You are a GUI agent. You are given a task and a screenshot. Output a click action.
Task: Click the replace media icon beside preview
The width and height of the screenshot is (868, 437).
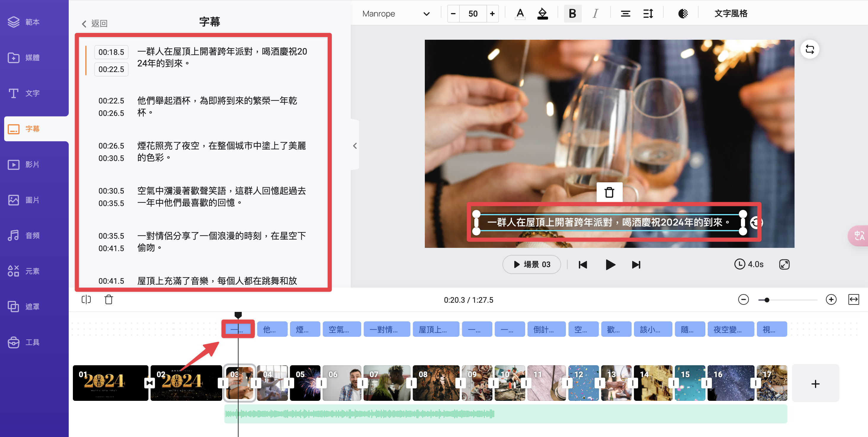click(x=810, y=50)
